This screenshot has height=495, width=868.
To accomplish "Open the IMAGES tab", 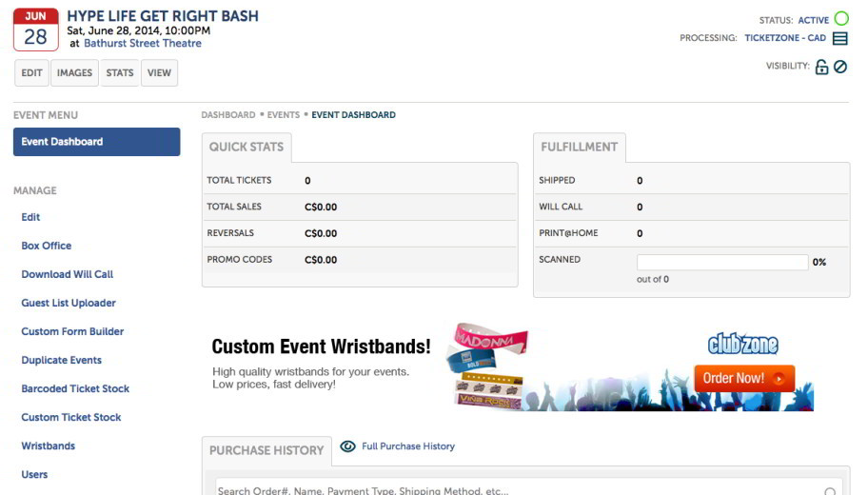I will (75, 73).
